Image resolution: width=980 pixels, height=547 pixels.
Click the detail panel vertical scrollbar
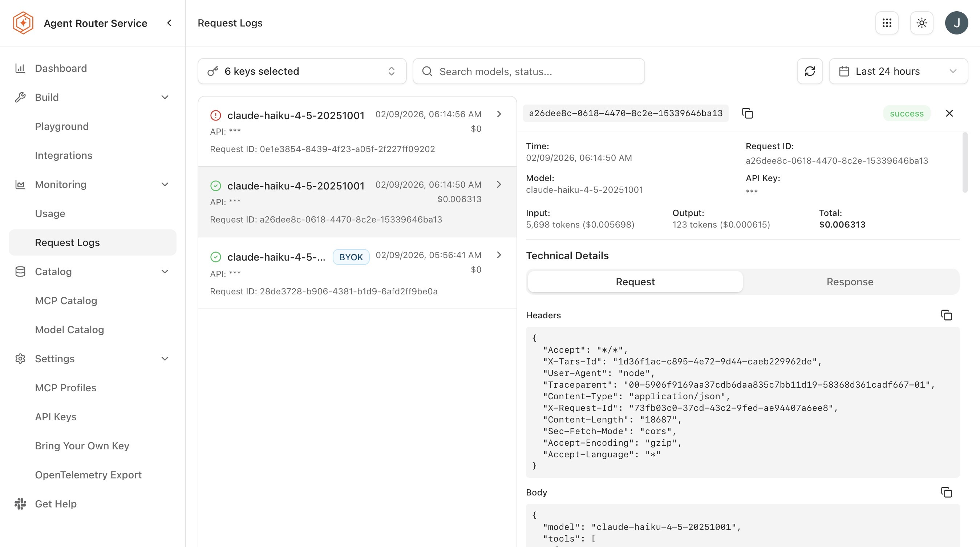(964, 162)
